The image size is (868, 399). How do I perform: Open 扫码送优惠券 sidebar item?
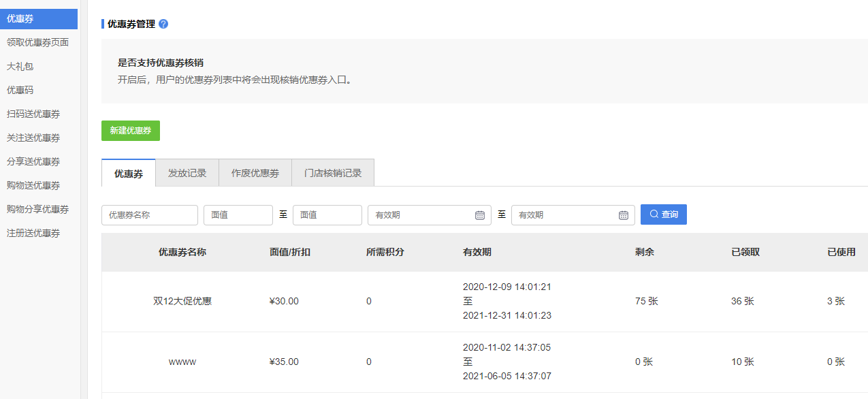(x=33, y=114)
